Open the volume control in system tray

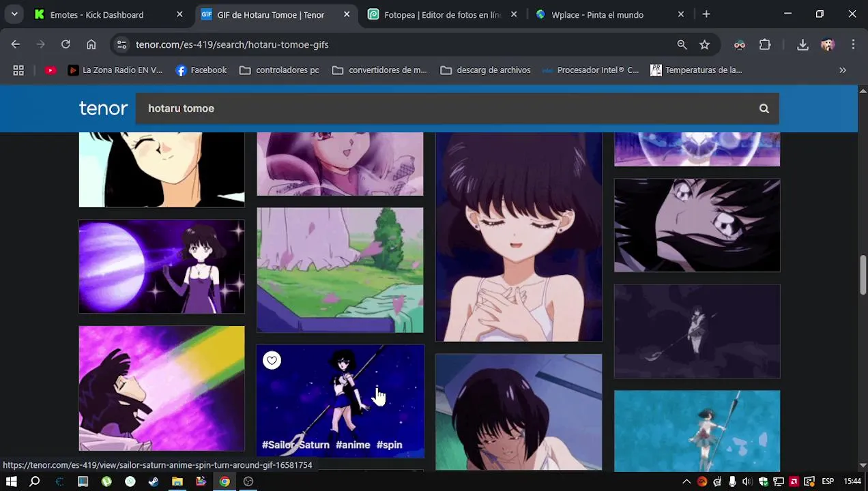[747, 481]
